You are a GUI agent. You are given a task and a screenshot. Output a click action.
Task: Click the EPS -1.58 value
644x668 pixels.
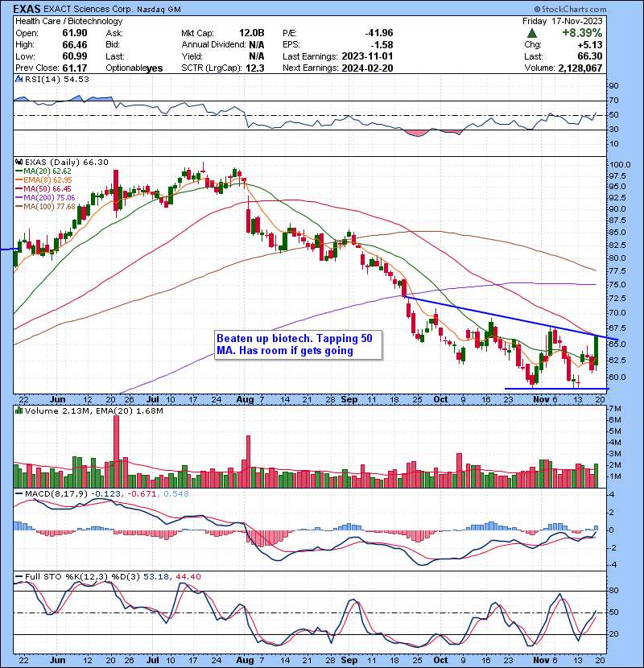[x=382, y=45]
